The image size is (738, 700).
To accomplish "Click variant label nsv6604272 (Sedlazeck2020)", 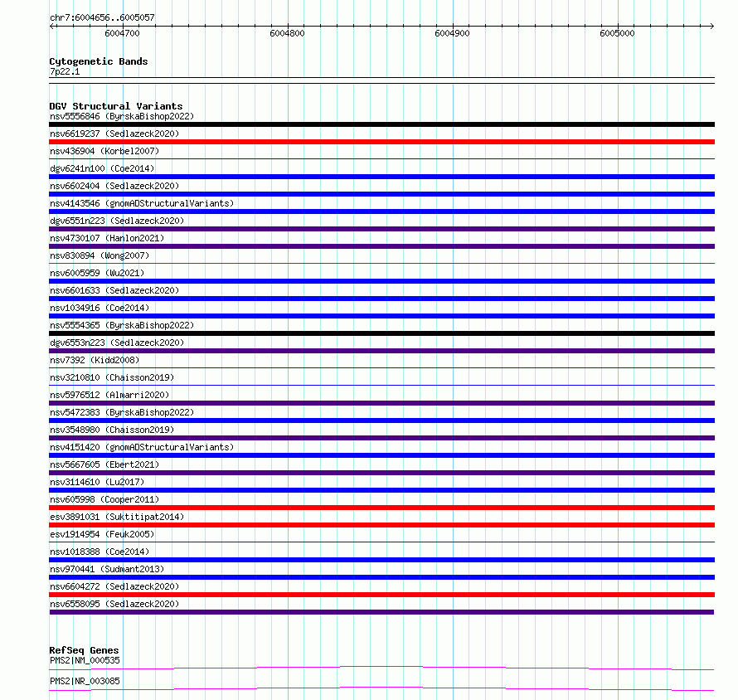I will click(x=114, y=586).
